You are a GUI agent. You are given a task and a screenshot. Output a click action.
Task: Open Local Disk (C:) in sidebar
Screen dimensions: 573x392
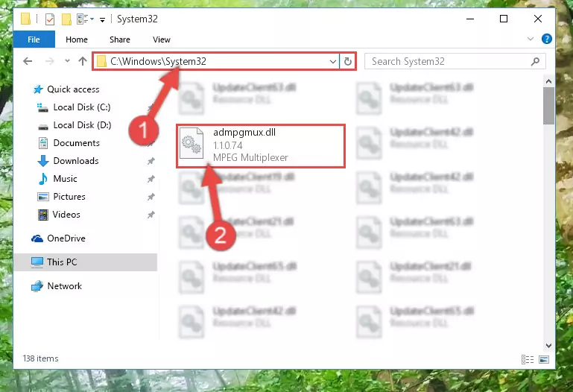tap(82, 107)
